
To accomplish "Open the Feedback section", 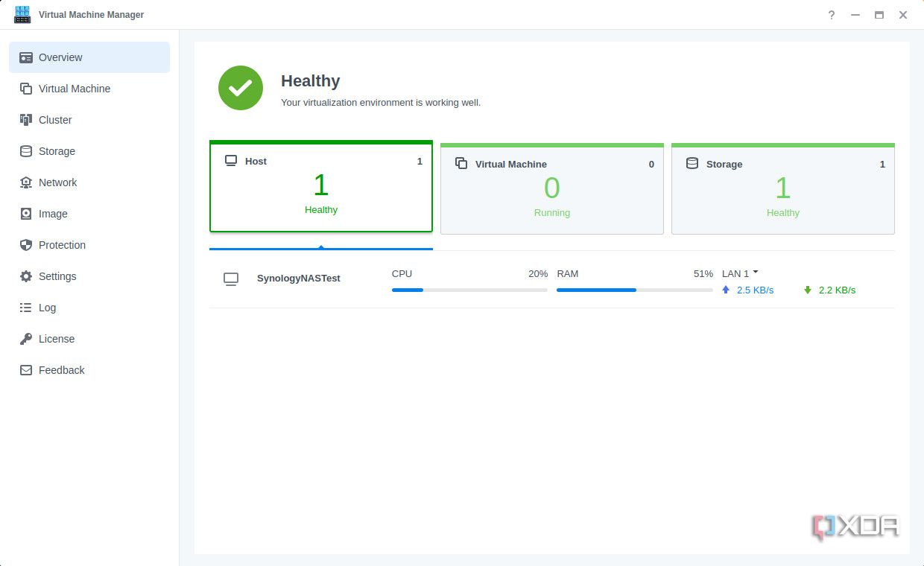I will (x=61, y=370).
